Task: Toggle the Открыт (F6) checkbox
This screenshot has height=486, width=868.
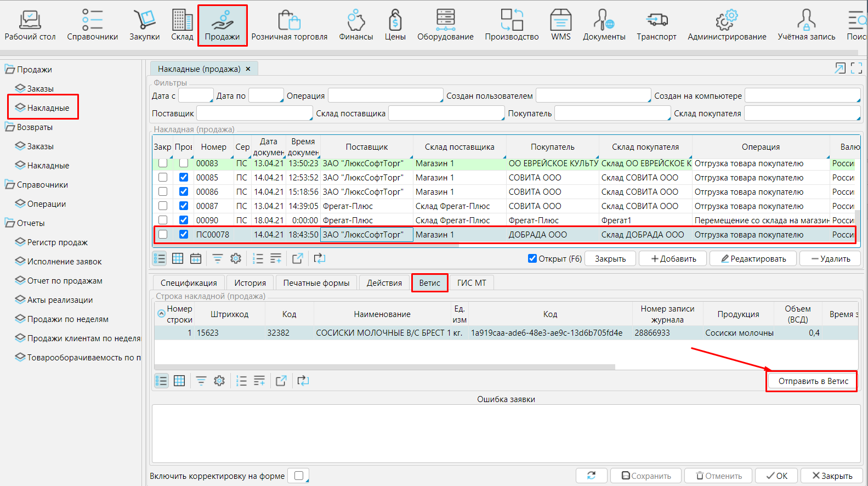Action: pos(532,258)
